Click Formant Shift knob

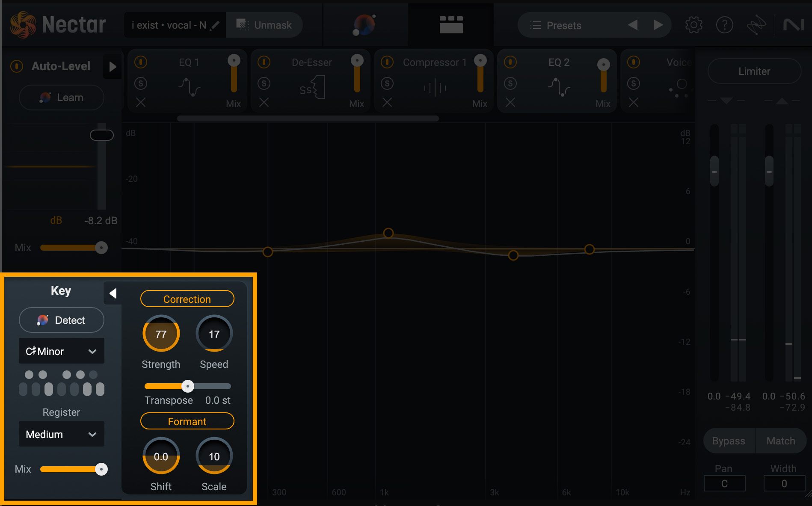tap(161, 456)
